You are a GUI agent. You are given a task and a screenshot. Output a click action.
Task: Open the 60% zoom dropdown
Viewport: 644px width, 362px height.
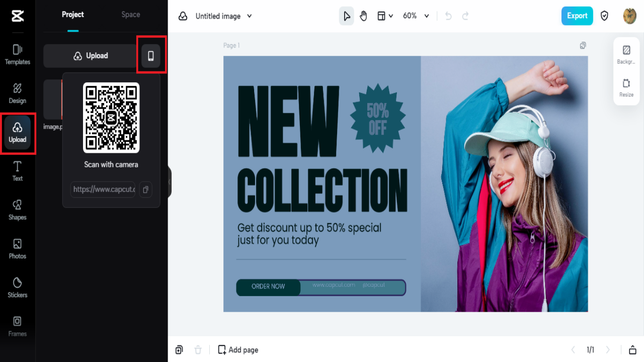416,16
